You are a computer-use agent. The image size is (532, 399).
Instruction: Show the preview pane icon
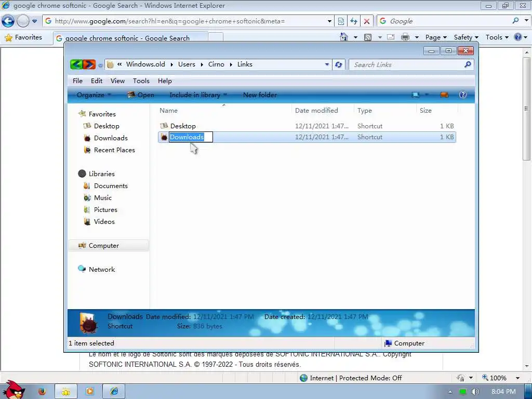point(444,95)
